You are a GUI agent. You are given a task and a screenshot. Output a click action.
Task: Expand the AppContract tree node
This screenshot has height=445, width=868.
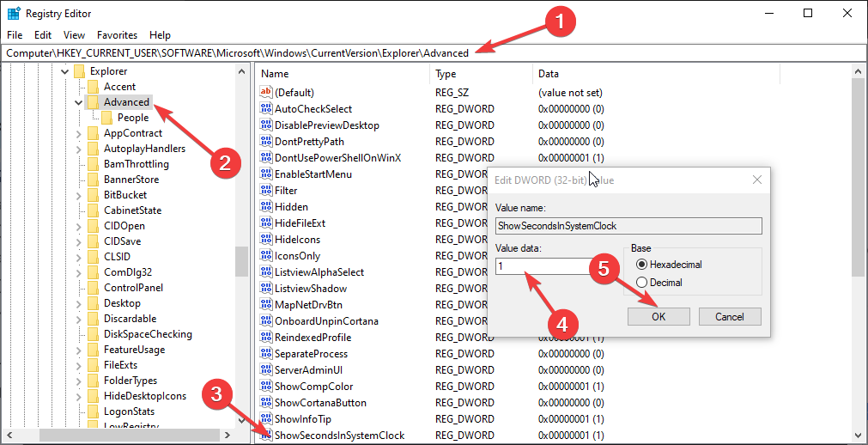79,133
